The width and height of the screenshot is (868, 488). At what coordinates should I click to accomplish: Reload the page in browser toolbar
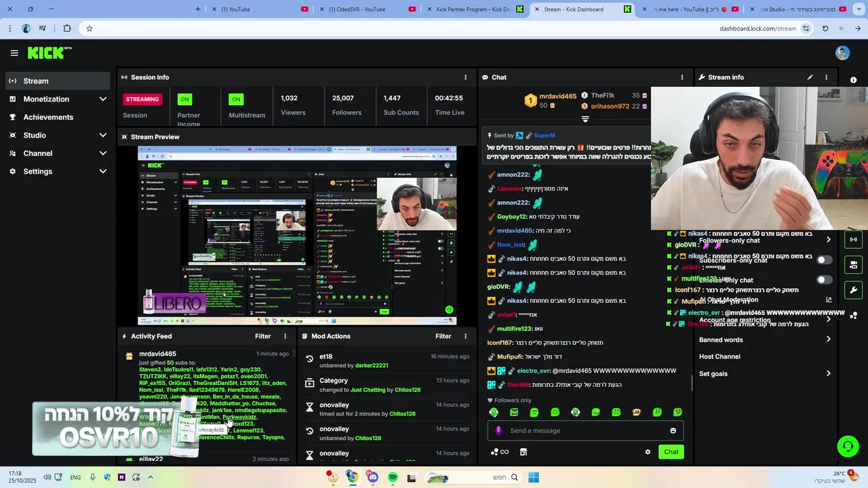click(x=825, y=28)
